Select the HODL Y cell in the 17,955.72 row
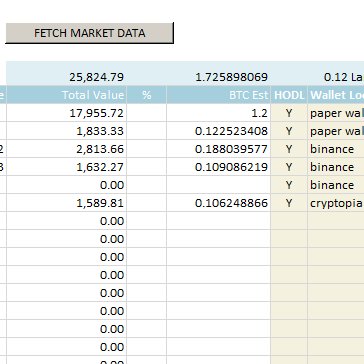364x364 pixels. pos(289,113)
